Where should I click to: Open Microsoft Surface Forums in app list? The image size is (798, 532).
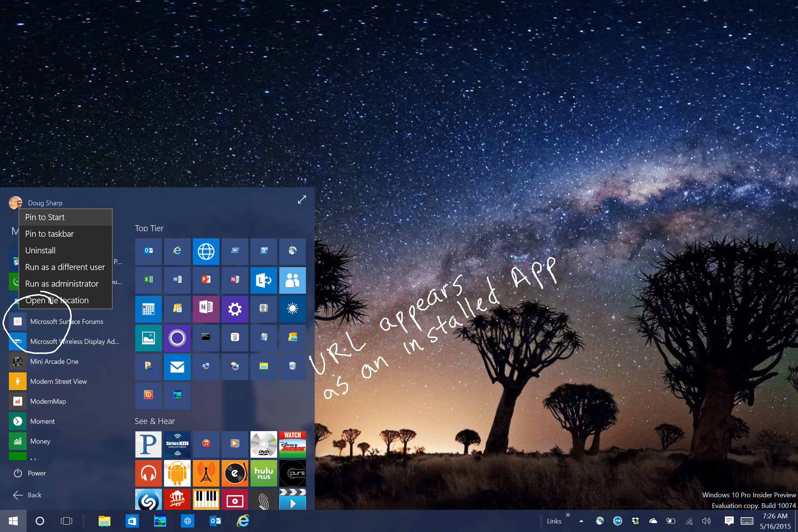(x=66, y=321)
